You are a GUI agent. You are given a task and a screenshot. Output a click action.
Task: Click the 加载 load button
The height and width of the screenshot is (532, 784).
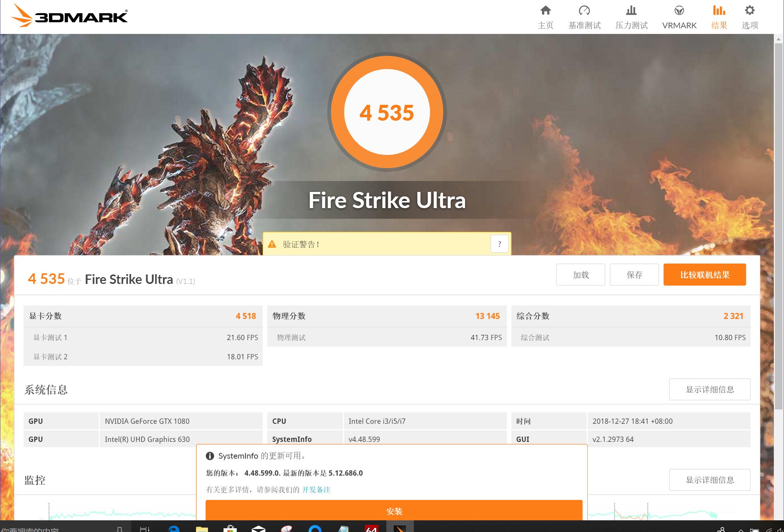580,274
